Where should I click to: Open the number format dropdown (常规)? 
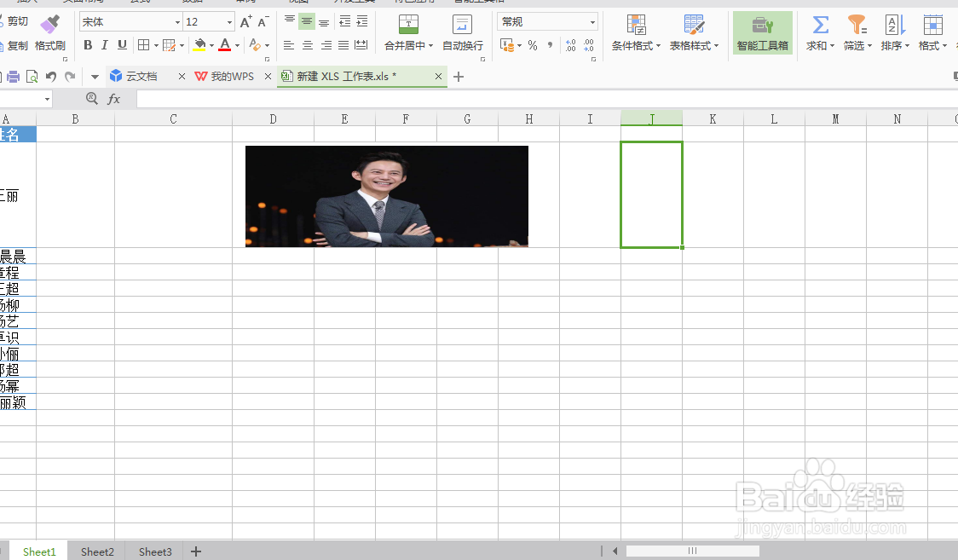click(x=592, y=22)
